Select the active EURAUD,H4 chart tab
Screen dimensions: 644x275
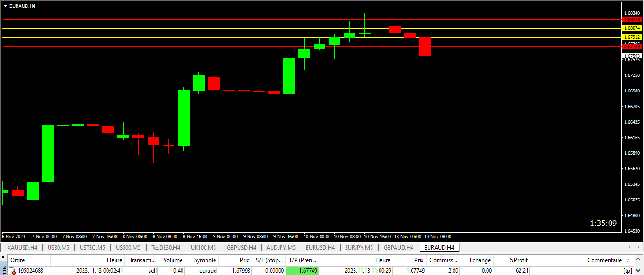(439, 247)
